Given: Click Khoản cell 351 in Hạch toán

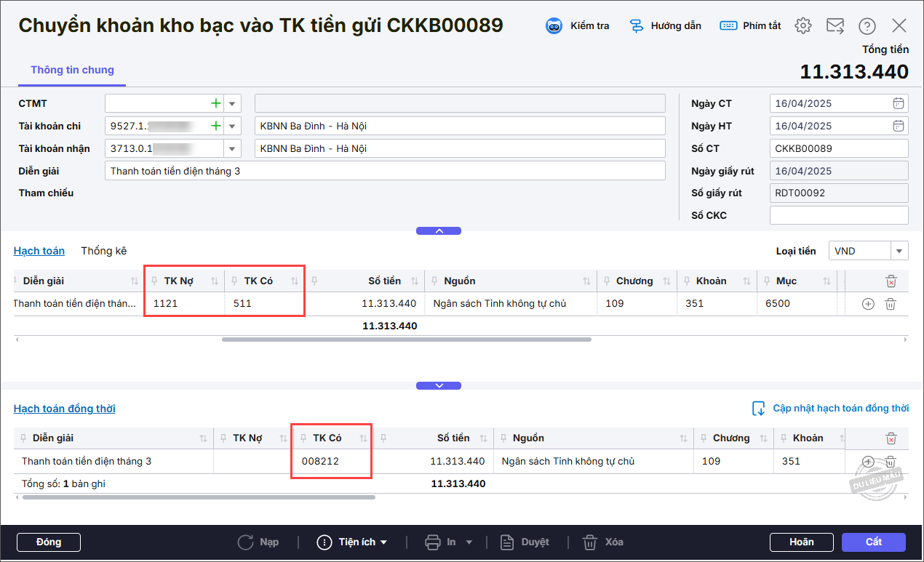Looking at the screenshot, I should [717, 304].
